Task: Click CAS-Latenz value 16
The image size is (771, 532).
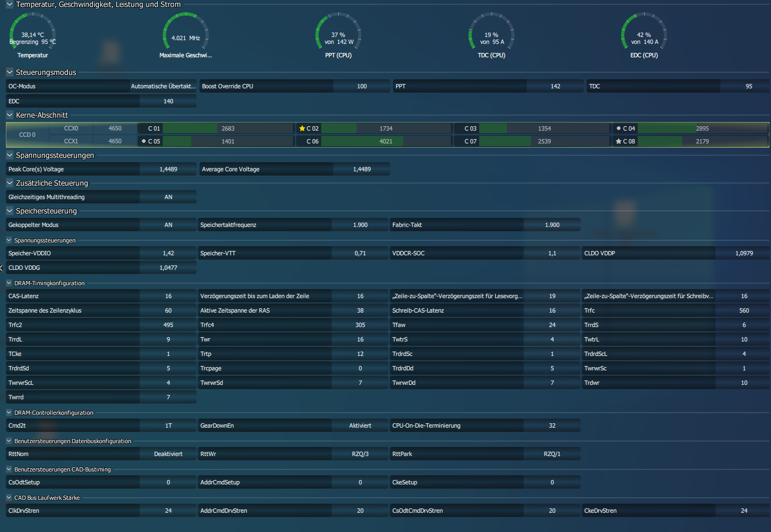Action: (168, 296)
